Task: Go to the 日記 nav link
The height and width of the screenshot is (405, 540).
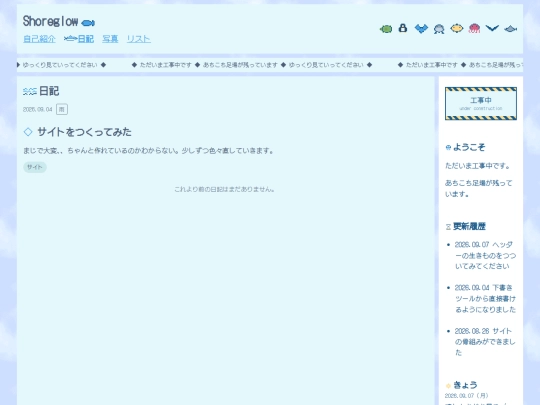Action: click(86, 39)
